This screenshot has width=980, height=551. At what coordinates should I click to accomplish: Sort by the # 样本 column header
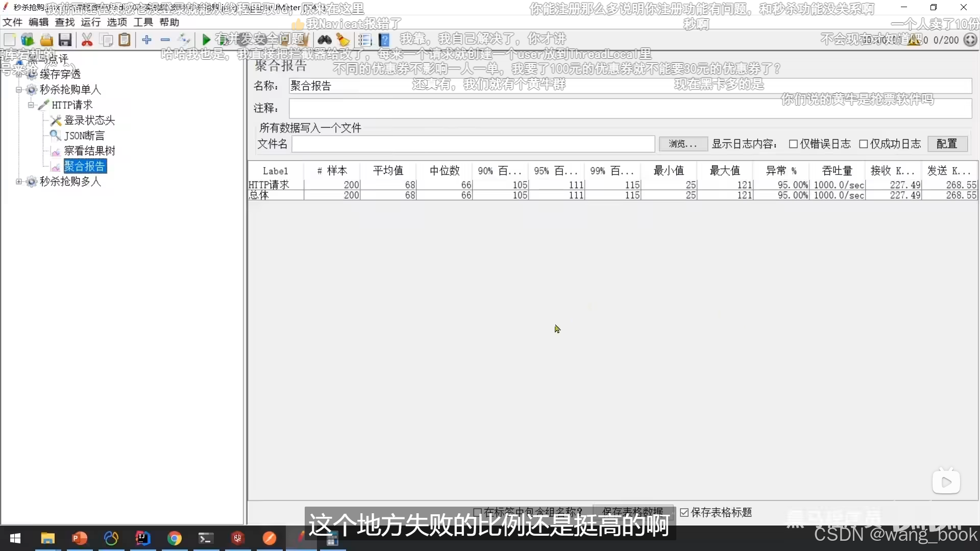click(x=332, y=171)
